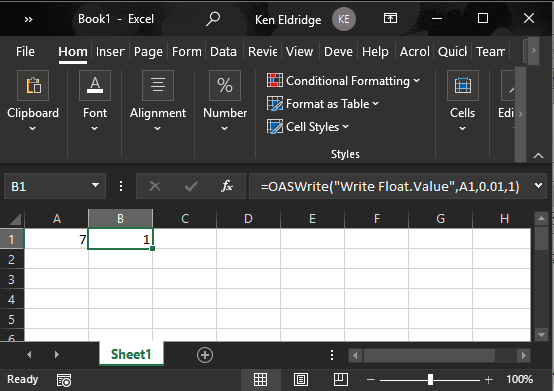Expand the formula bar
Image resolution: width=554 pixels, height=391 pixels.
coord(538,185)
